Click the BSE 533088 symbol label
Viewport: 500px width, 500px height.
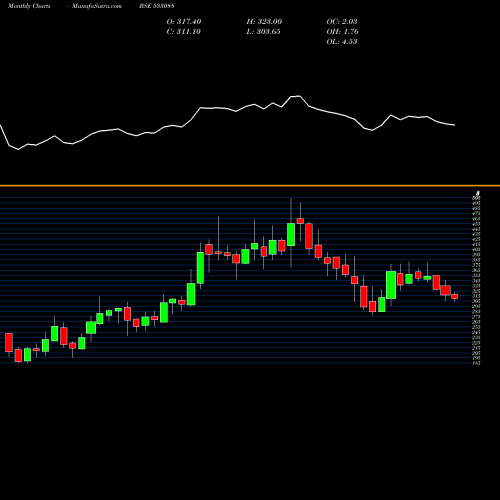157,6
